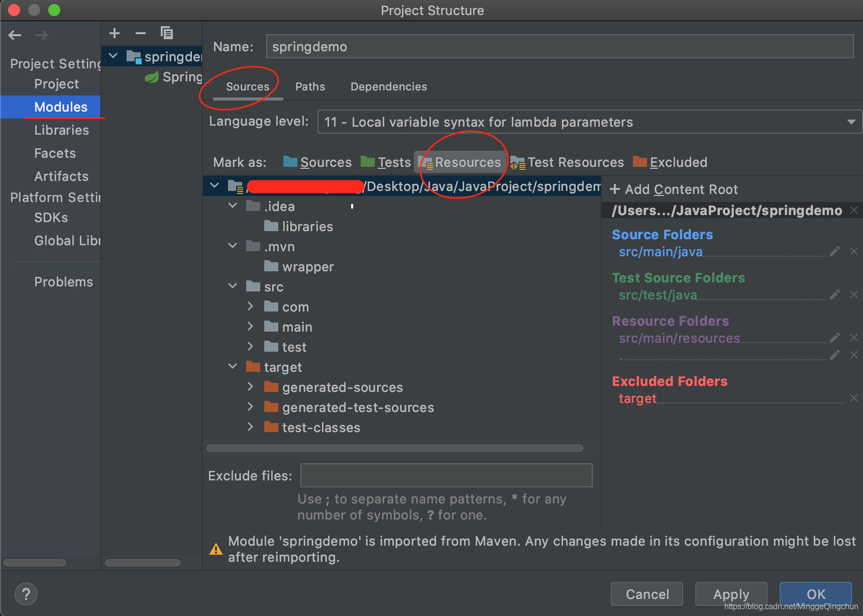The image size is (863, 616).
Task: Click the directory tree horizontal scrollbar
Action: click(395, 448)
